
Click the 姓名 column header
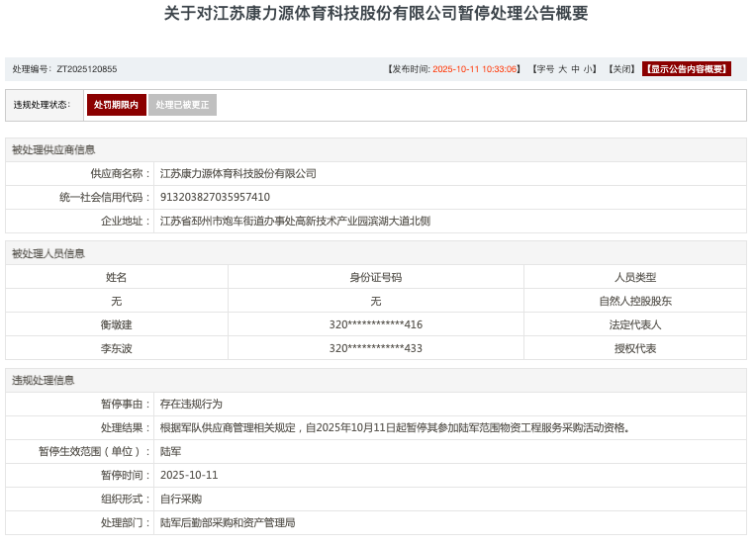[116, 277]
